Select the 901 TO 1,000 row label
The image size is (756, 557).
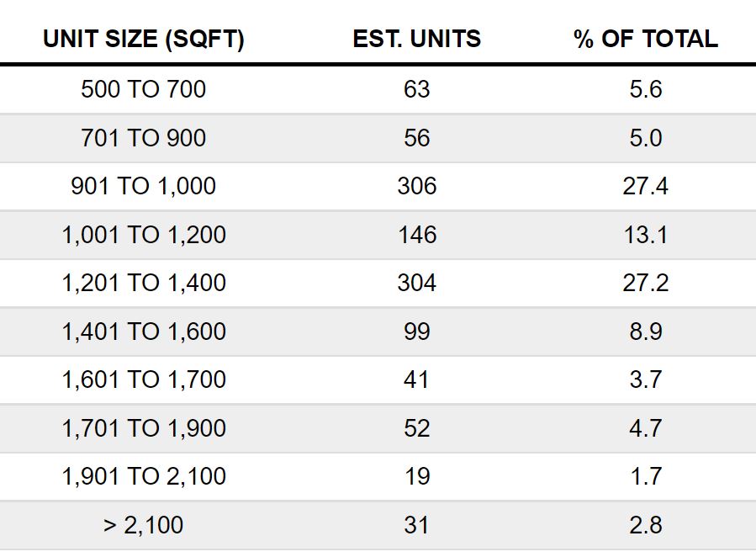144,186
